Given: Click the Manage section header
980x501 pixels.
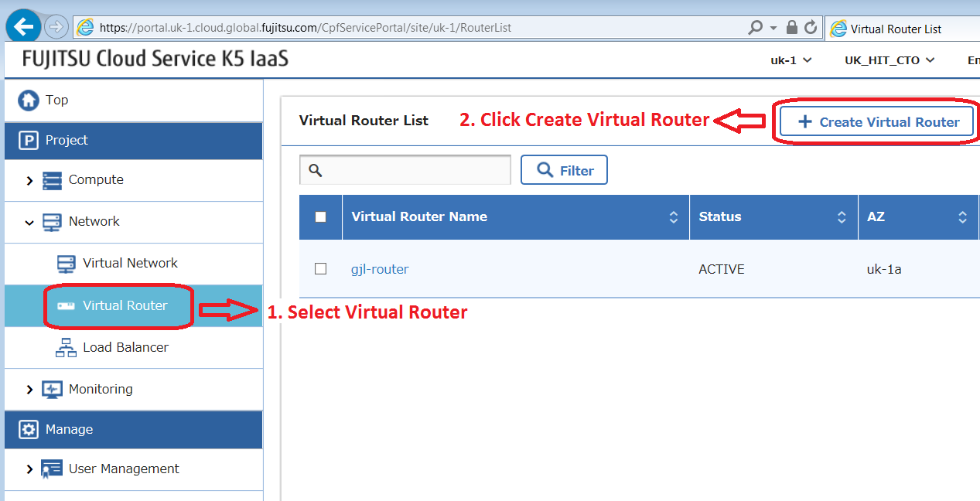Looking at the screenshot, I should pyautogui.click(x=134, y=430).
